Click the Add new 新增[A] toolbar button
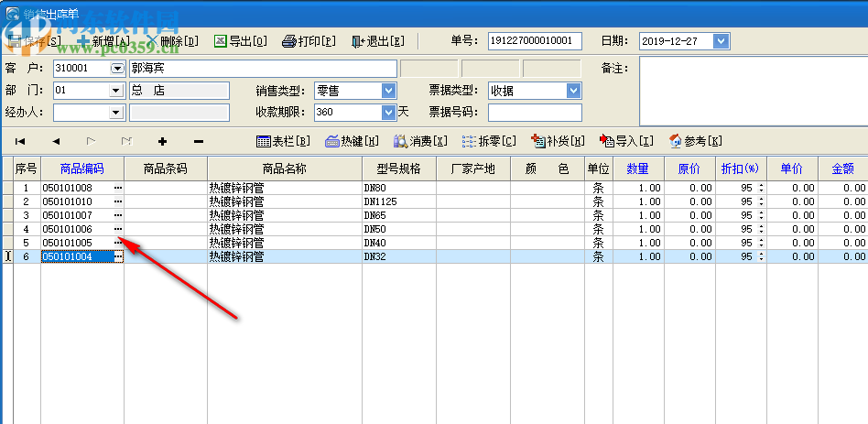868x424 pixels. [104, 41]
